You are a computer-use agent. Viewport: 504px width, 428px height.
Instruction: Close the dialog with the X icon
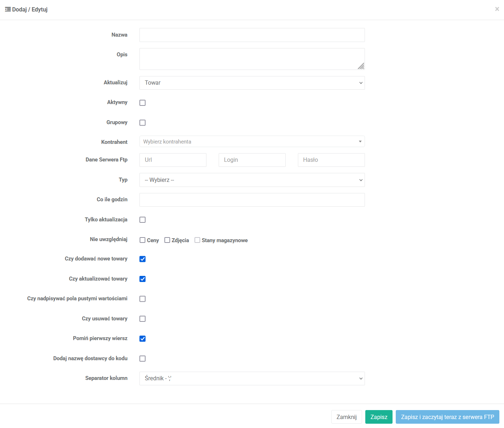click(x=497, y=9)
